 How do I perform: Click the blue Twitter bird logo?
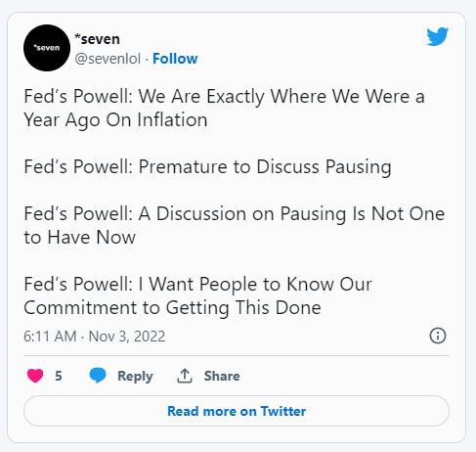(438, 36)
